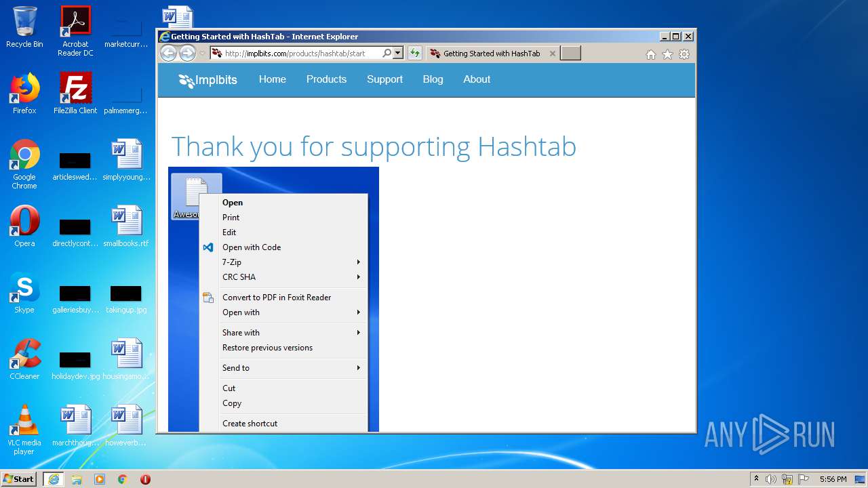Click the Internet Explorer Back button
The height and width of the screenshot is (488, 868).
(x=168, y=54)
